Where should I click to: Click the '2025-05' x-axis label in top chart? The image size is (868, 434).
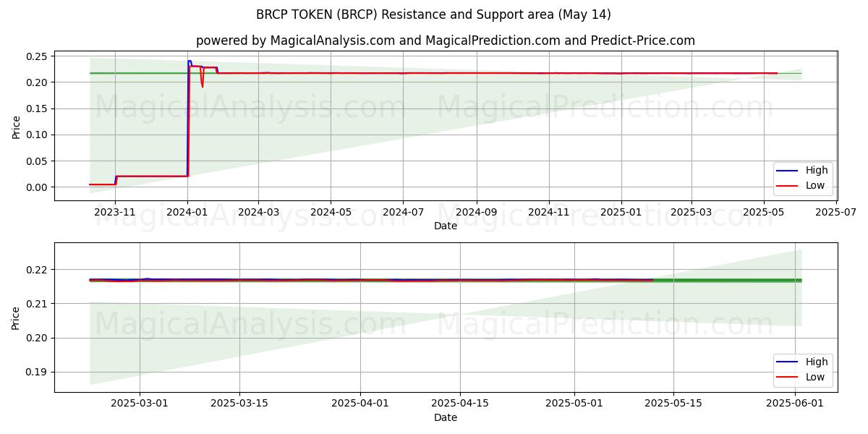tap(764, 212)
